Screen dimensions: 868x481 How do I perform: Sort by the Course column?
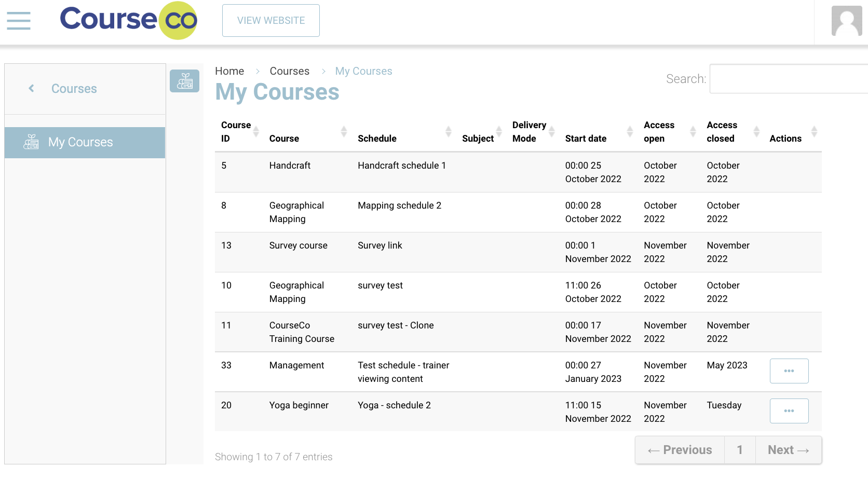coord(343,132)
